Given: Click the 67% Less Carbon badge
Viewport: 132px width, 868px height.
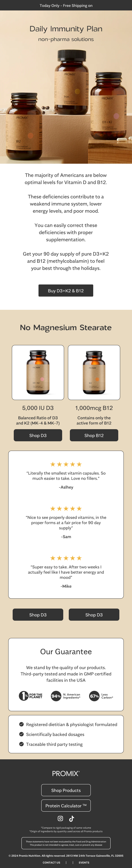Looking at the screenshot, I should pos(101,696).
